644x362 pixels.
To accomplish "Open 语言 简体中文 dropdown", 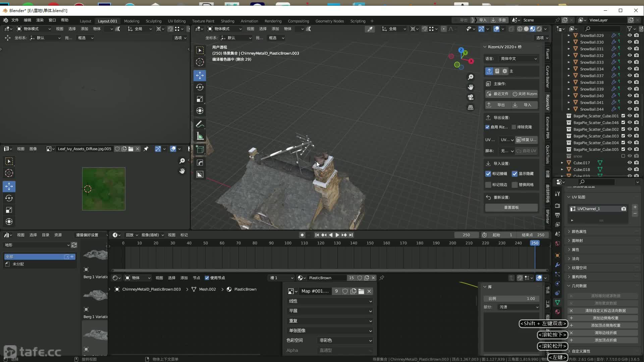I will point(518,59).
